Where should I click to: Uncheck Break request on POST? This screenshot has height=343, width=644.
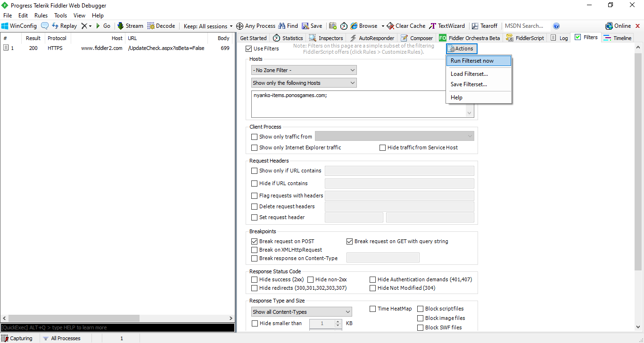255,241
